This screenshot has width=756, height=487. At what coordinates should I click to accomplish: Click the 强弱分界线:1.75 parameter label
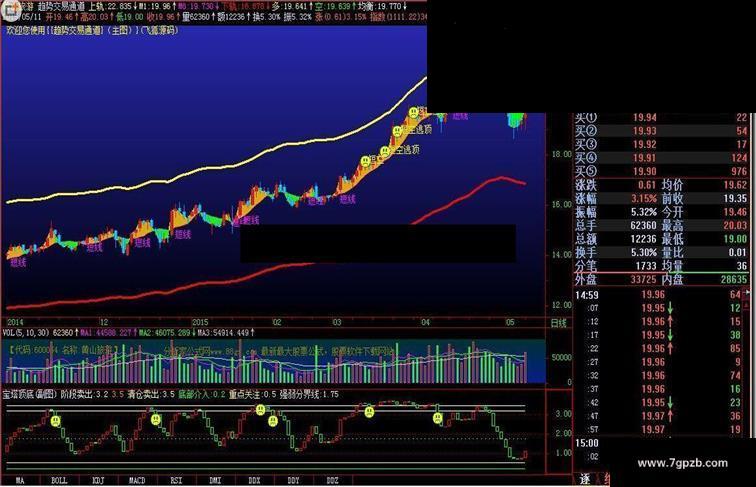[309, 394]
